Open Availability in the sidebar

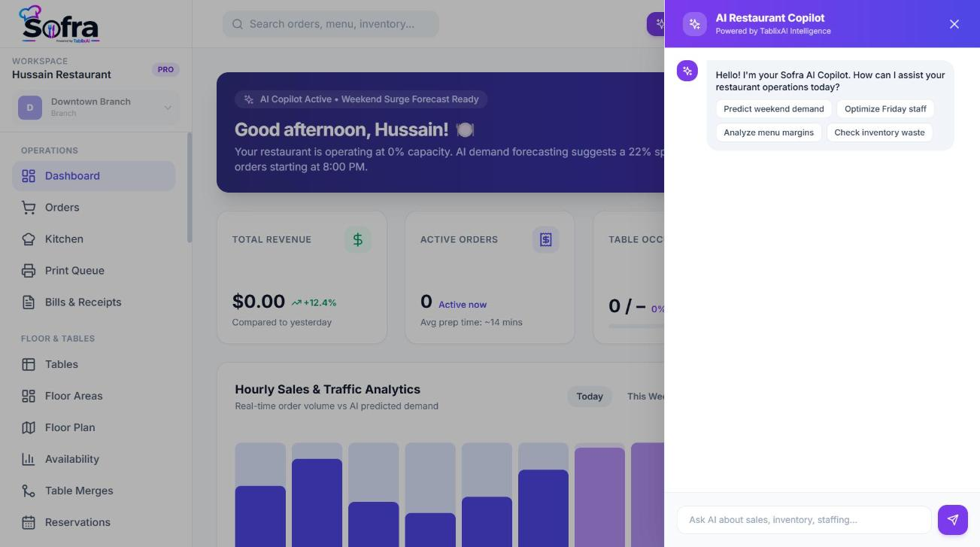(x=94, y=459)
